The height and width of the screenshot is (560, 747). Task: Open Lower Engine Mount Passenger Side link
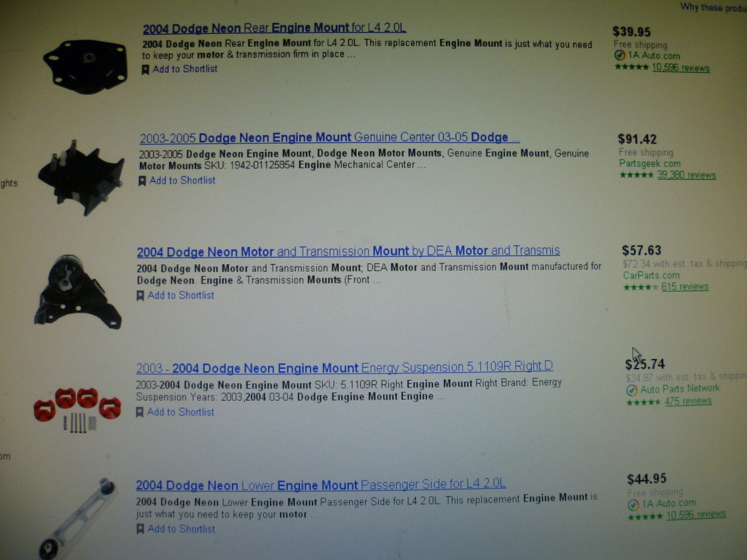point(321,484)
